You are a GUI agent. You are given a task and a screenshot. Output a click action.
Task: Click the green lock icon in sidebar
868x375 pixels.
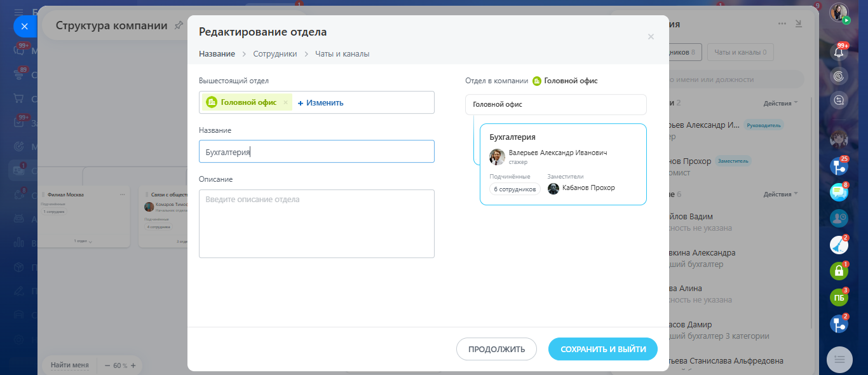[839, 271]
